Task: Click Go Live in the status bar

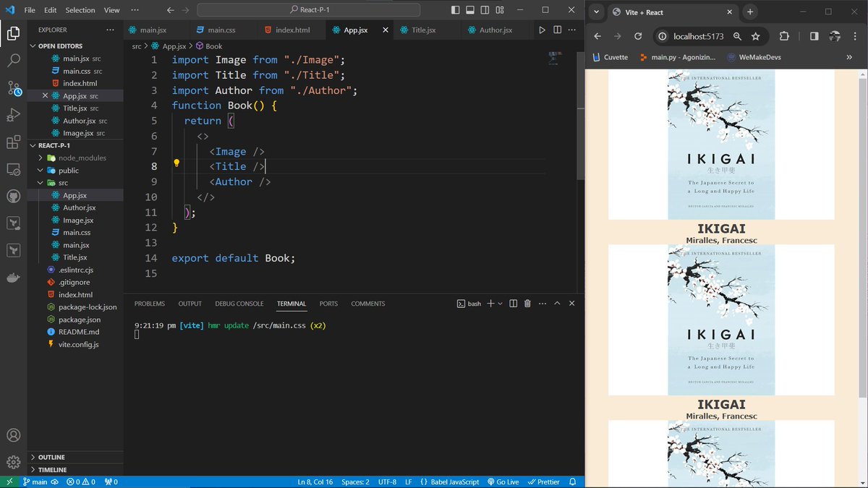Action: coord(503,481)
